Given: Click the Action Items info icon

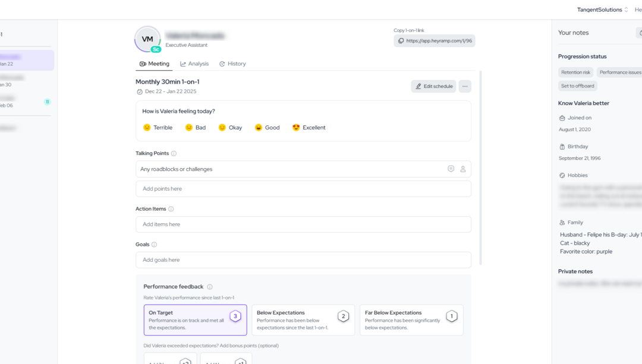Looking at the screenshot, I should [171, 209].
